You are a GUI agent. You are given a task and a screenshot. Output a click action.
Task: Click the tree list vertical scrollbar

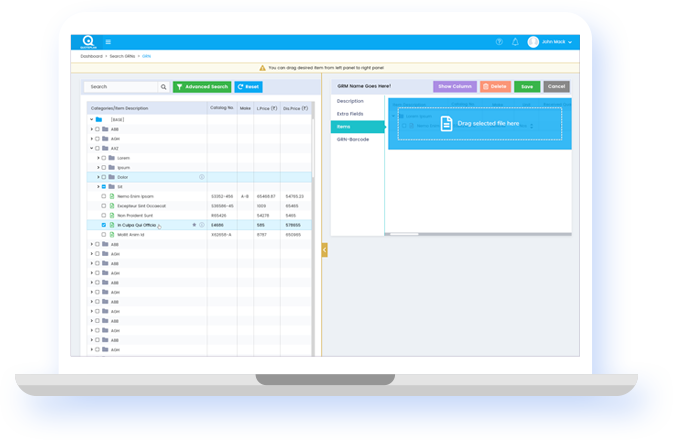pos(313,148)
